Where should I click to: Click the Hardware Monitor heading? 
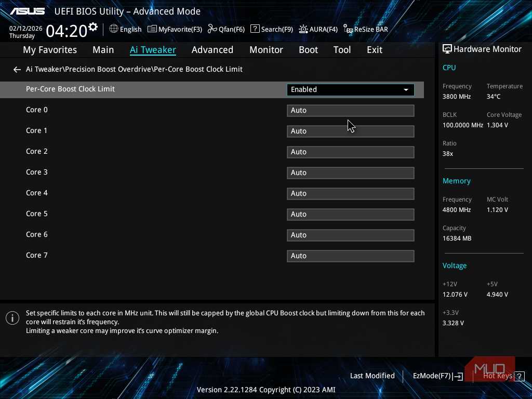(487, 49)
